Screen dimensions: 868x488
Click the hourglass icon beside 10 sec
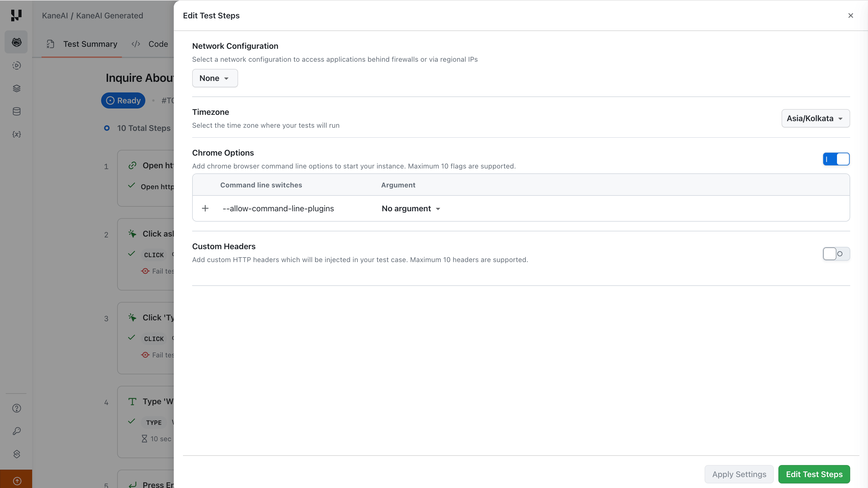144,439
